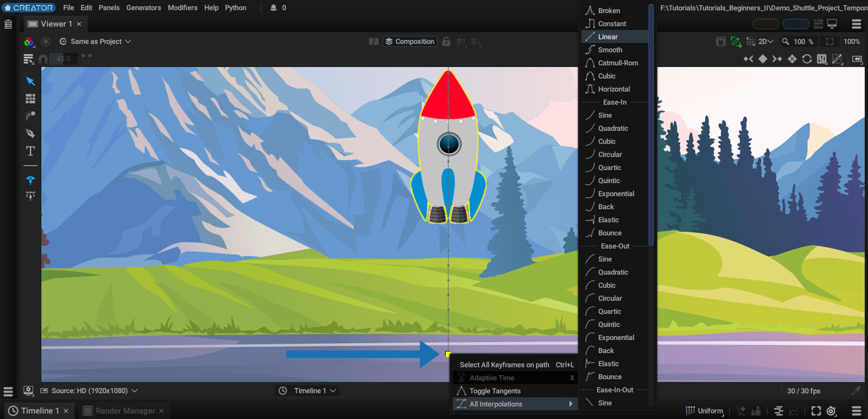Viewport: 868px width, 419px height.
Task: Select the Pen path tool
Action: click(31, 133)
